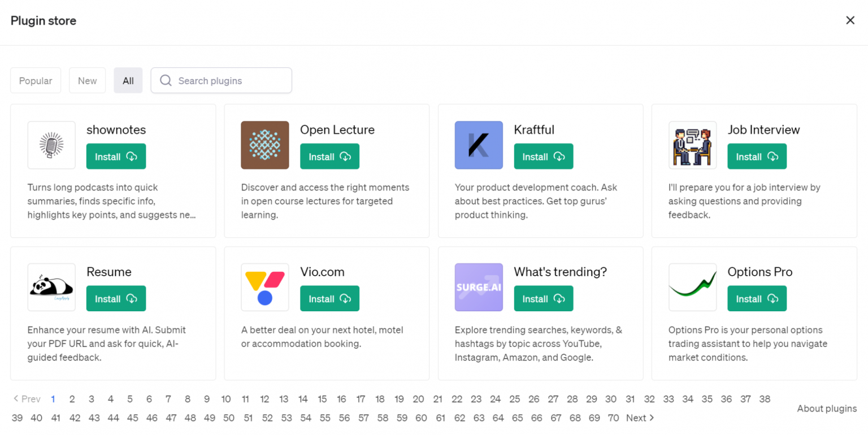
Task: Focus the Search plugins field
Action: click(222, 81)
